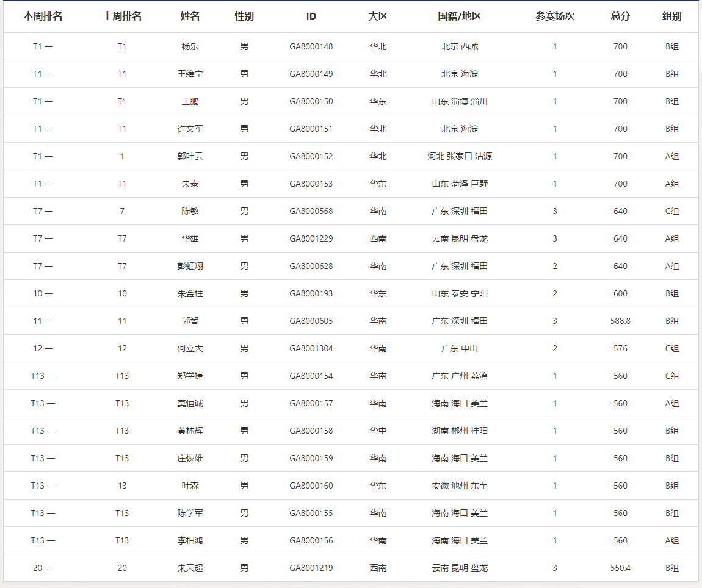Select the 姓名 column header

tap(190, 16)
